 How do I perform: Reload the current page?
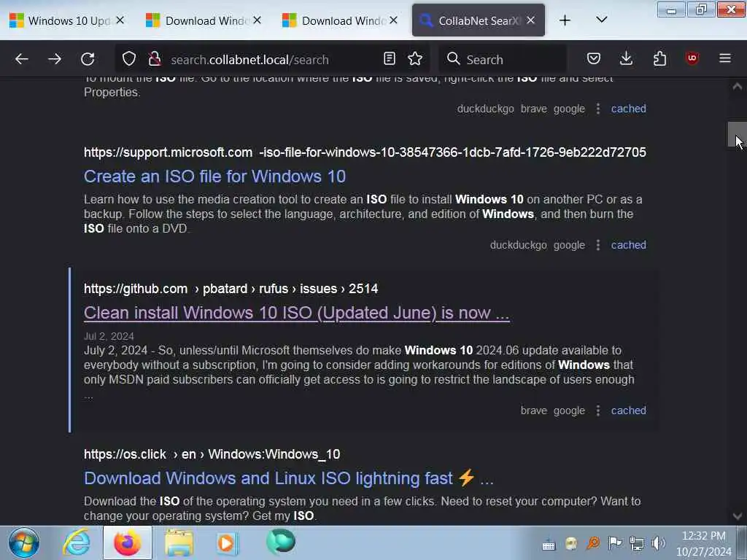[88, 59]
